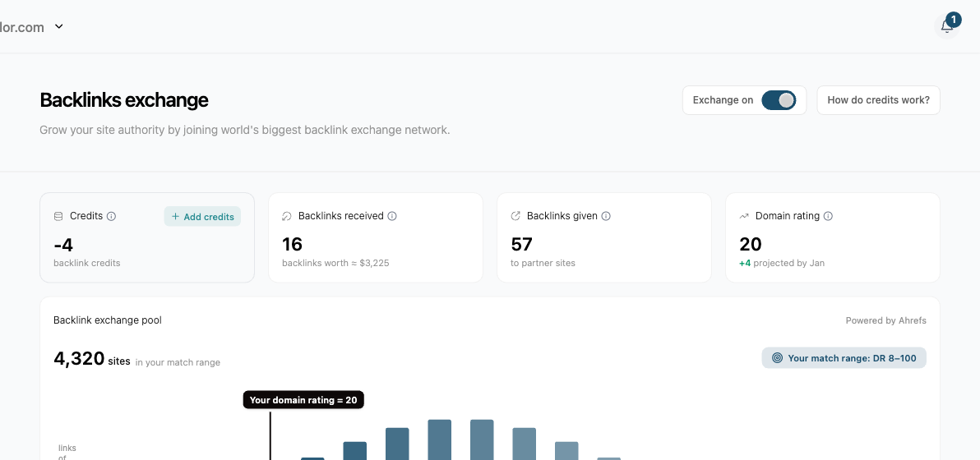The height and width of the screenshot is (460, 980).
Task: Click the 57 backlinks given value
Action: (521, 244)
